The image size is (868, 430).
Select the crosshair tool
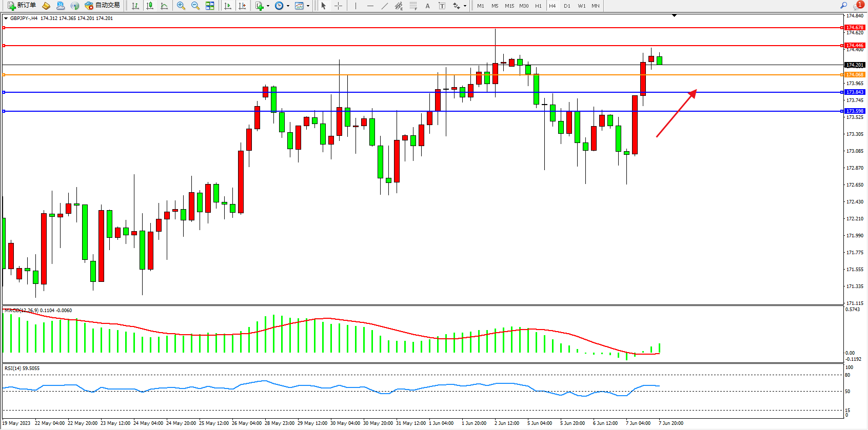[x=339, y=6]
